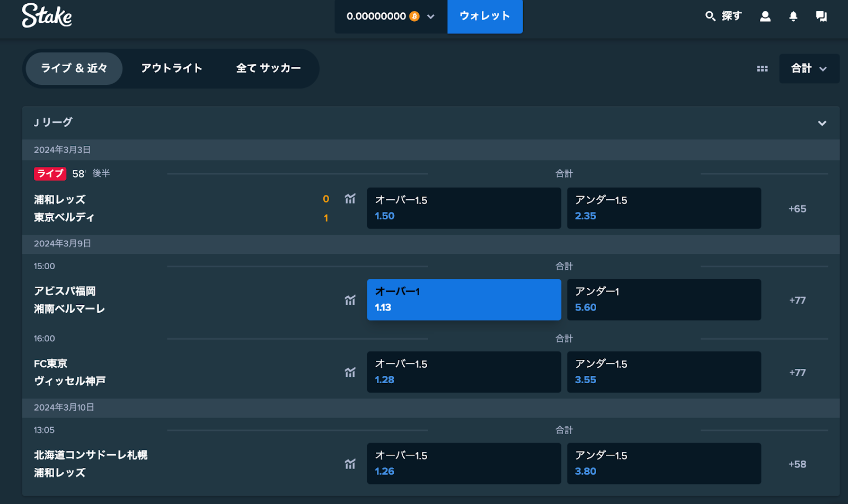Viewport: 848px width, 504px height.
Task: Deselect the オーバー1 1.13 bet
Action: [x=464, y=299]
